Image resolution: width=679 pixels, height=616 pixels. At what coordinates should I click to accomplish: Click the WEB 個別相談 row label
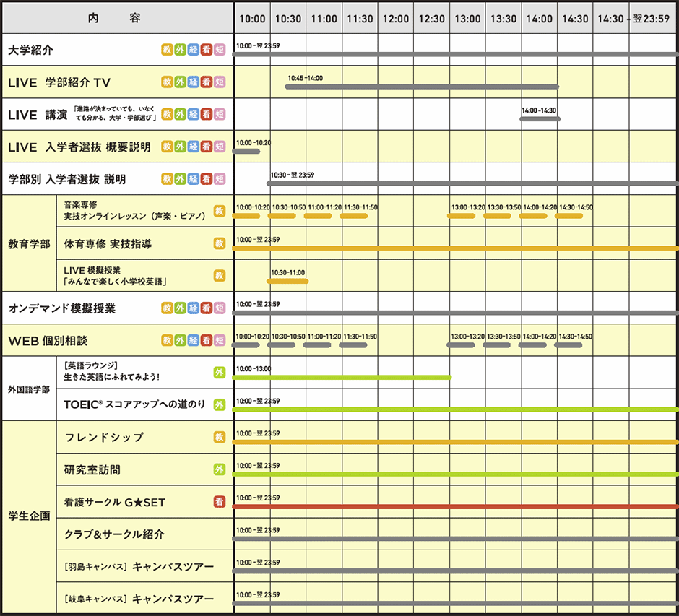click(x=48, y=341)
